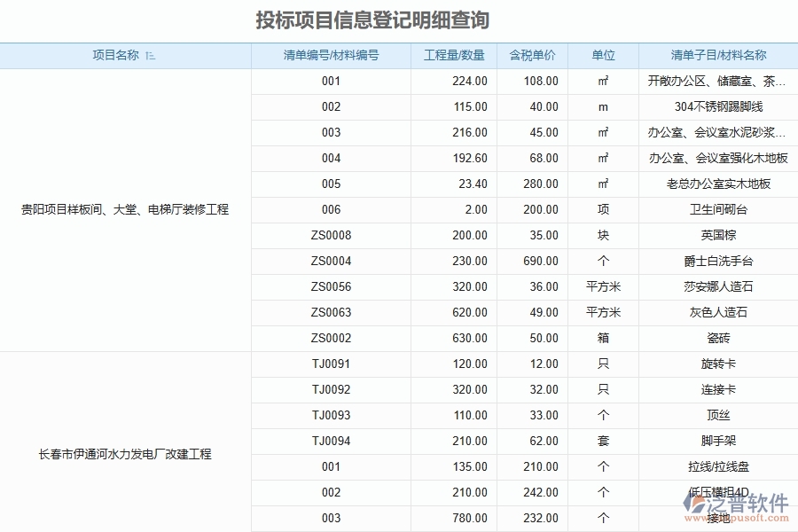
Task: Select the 清单编号/材料编号 column header
Action: (x=332, y=55)
